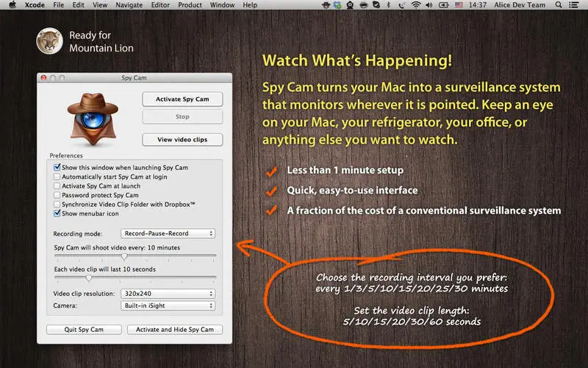Viewport: 588px width, 368px height.
Task: Enable Synchronize Video Clip Folder with Dropbox
Action: pos(57,204)
